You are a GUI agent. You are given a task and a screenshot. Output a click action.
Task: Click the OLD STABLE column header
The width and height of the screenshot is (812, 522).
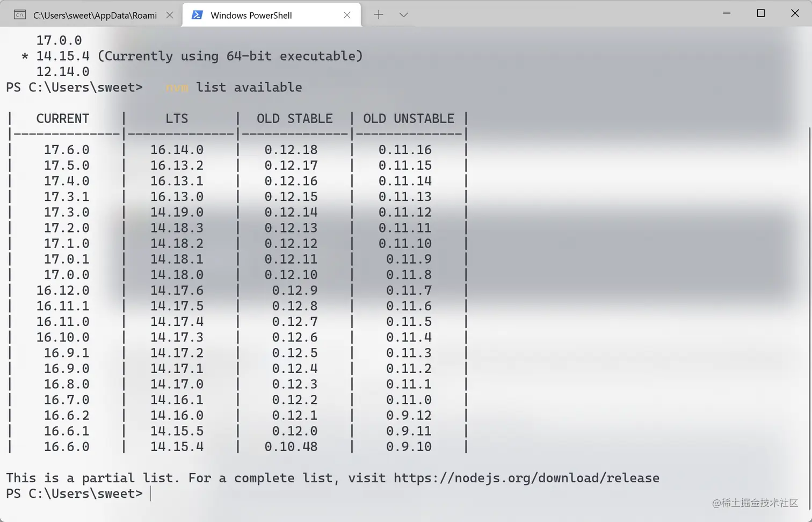tap(295, 119)
